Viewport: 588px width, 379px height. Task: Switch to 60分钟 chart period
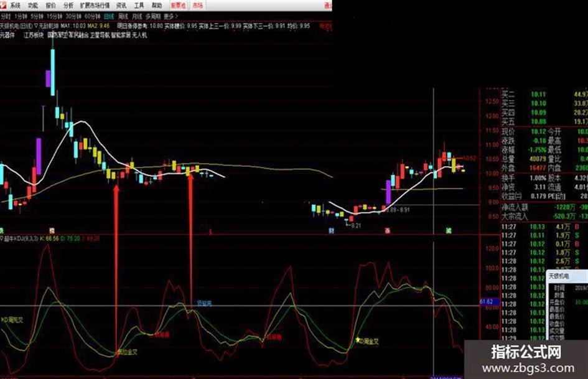click(x=93, y=16)
